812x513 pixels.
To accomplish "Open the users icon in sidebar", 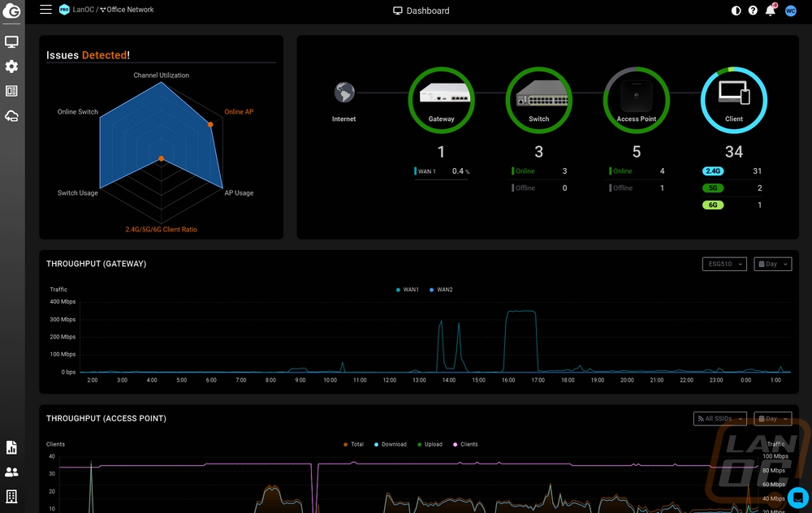I will click(11, 472).
